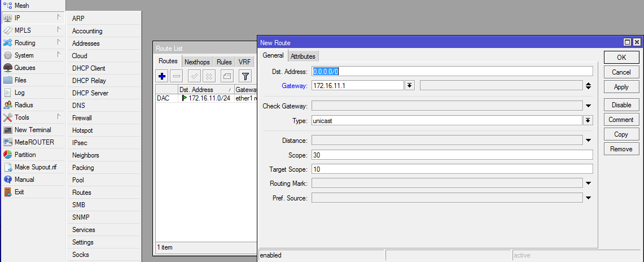Open Queues from the sidebar
This screenshot has height=262, width=644.
tap(33, 68)
